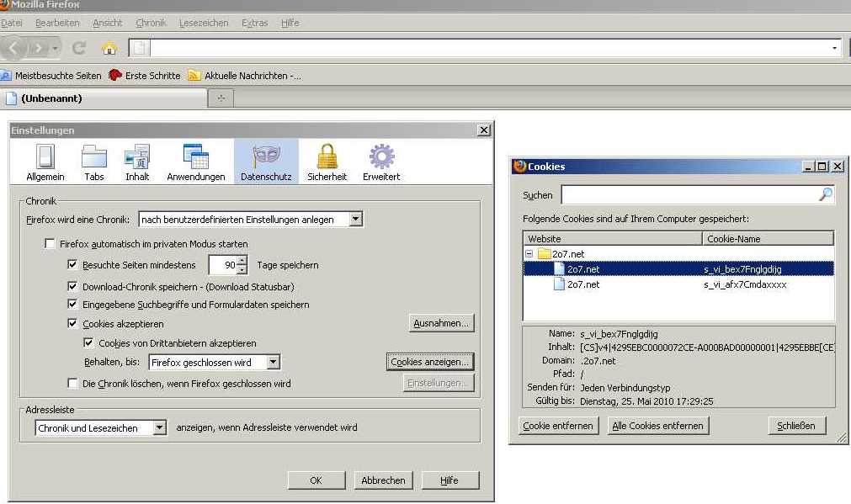Click the browser forward arrow

pyautogui.click(x=38, y=48)
